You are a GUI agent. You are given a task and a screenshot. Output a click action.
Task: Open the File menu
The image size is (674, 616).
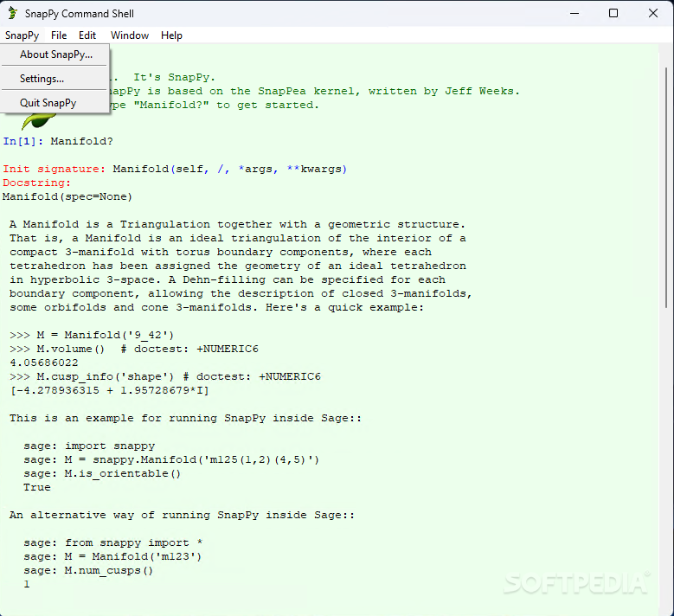[x=59, y=35]
